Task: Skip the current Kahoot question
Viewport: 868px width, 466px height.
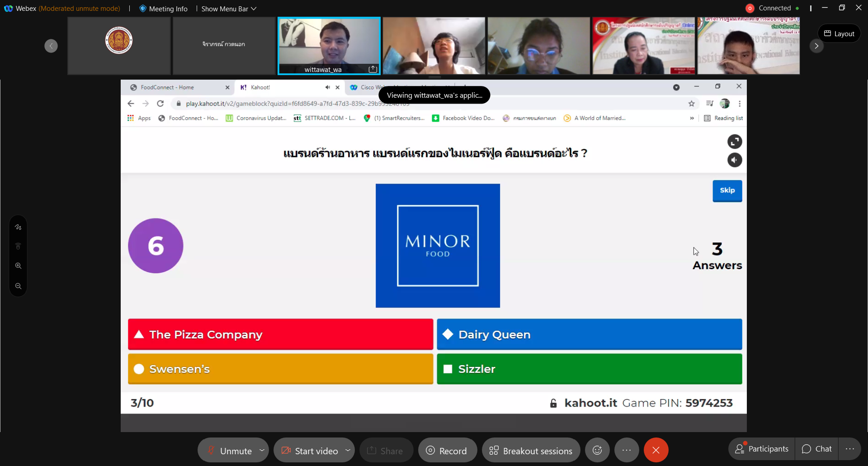Action: 727,190
